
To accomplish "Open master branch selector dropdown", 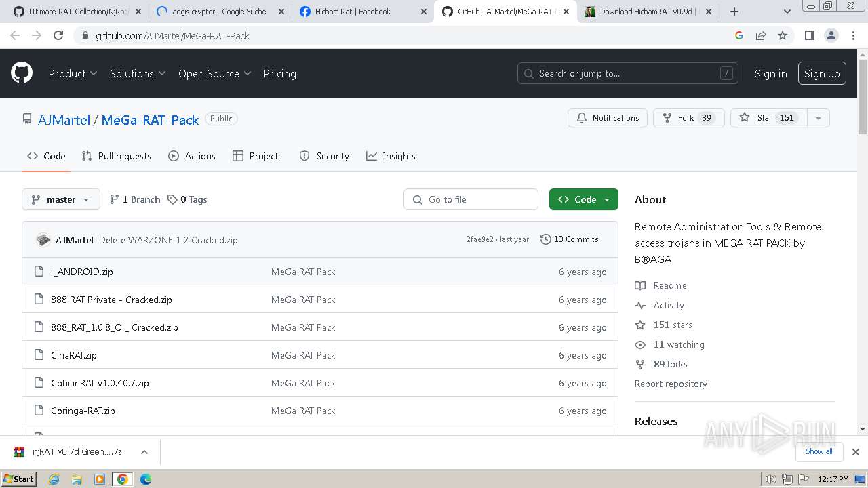I will (61, 199).
